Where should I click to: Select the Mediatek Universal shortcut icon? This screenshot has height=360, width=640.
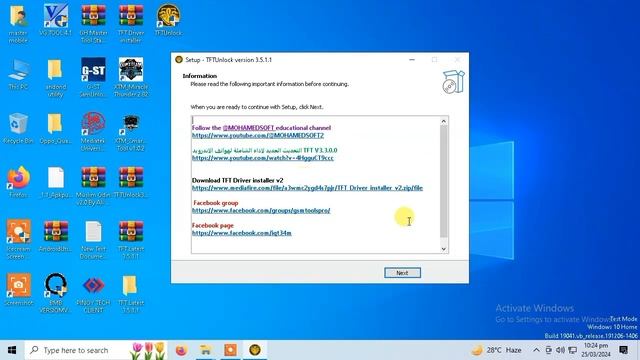click(93, 132)
